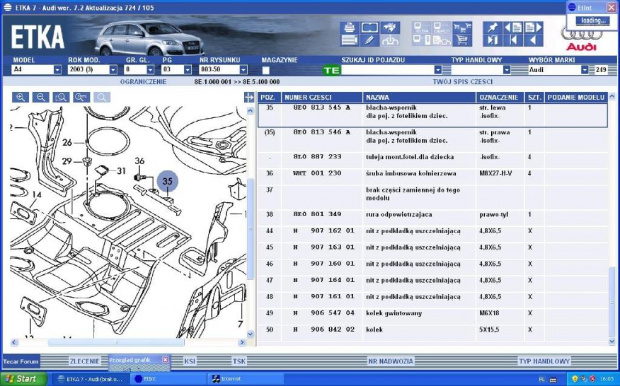620x386 pixels.
Task: Click the printer icon in the toolbar
Action: click(x=349, y=28)
